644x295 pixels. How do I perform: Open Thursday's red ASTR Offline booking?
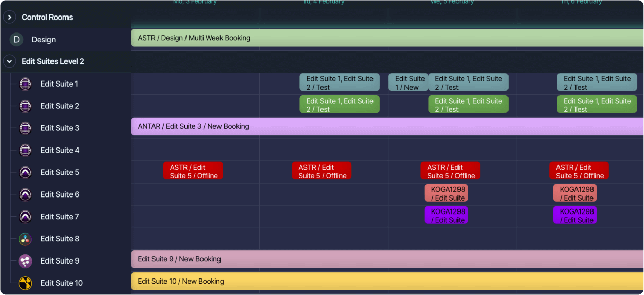(x=579, y=171)
